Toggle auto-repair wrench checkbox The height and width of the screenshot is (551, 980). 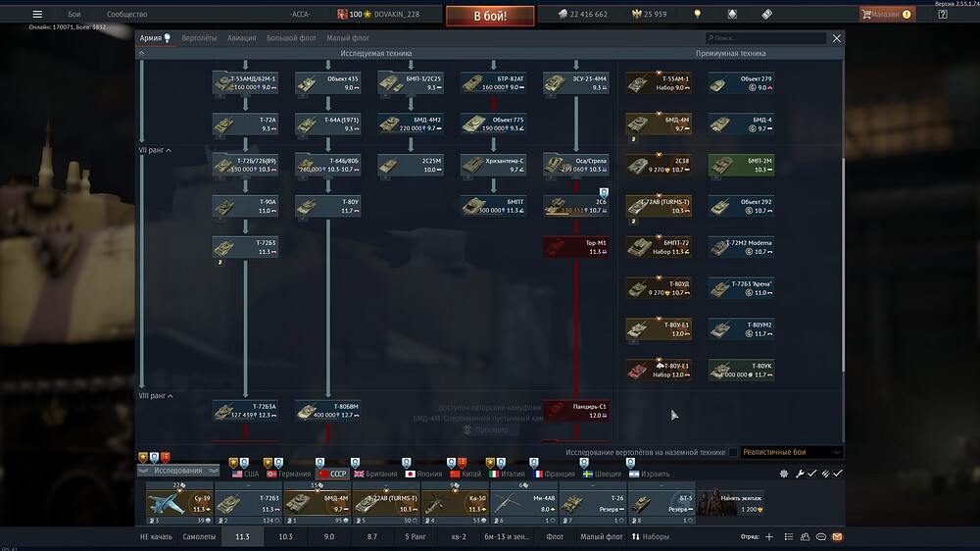pos(811,475)
